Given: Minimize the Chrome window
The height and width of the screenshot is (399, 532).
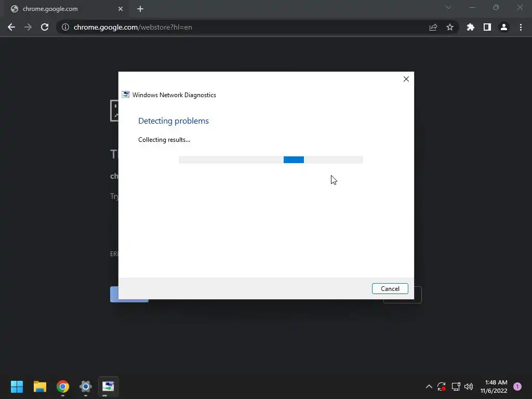Looking at the screenshot, I should [472, 7].
